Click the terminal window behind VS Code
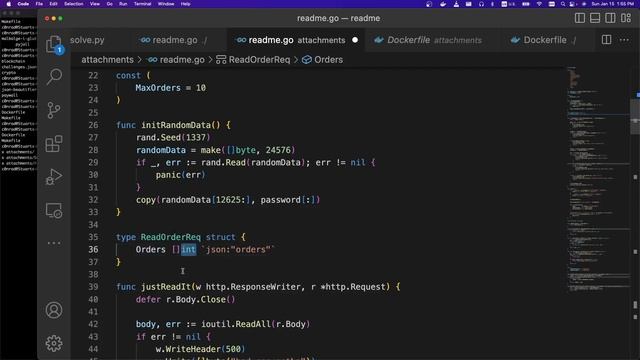The width and height of the screenshot is (640, 360). [18, 184]
